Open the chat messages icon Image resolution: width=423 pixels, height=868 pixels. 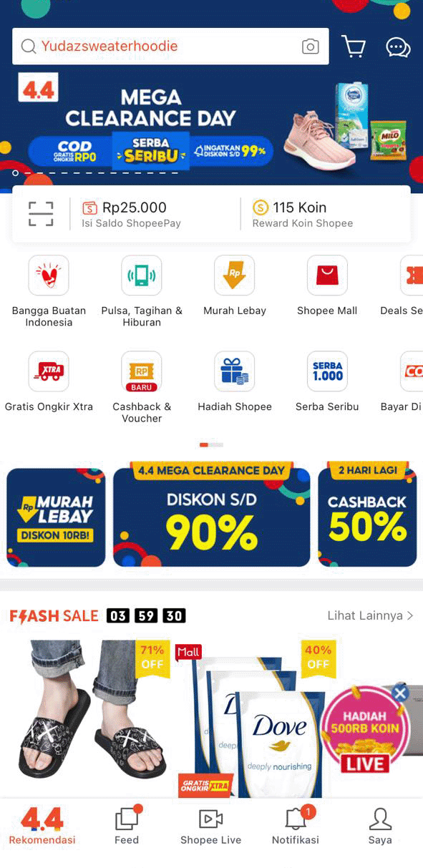398,47
